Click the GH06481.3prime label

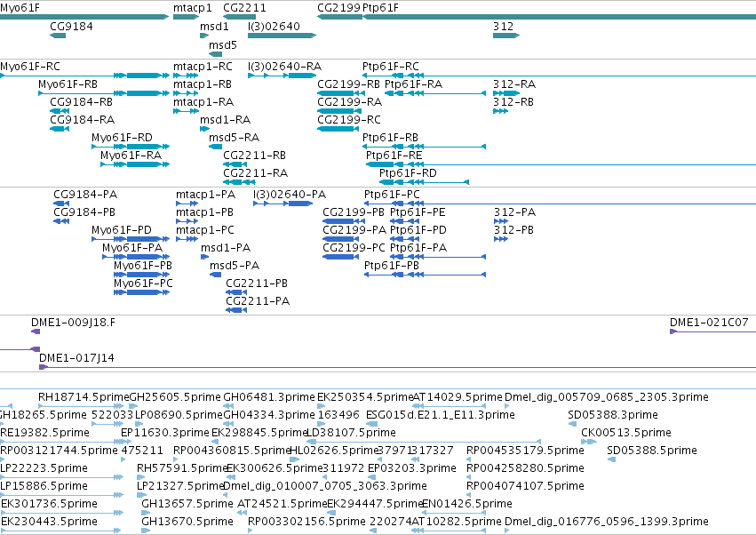(x=269, y=397)
